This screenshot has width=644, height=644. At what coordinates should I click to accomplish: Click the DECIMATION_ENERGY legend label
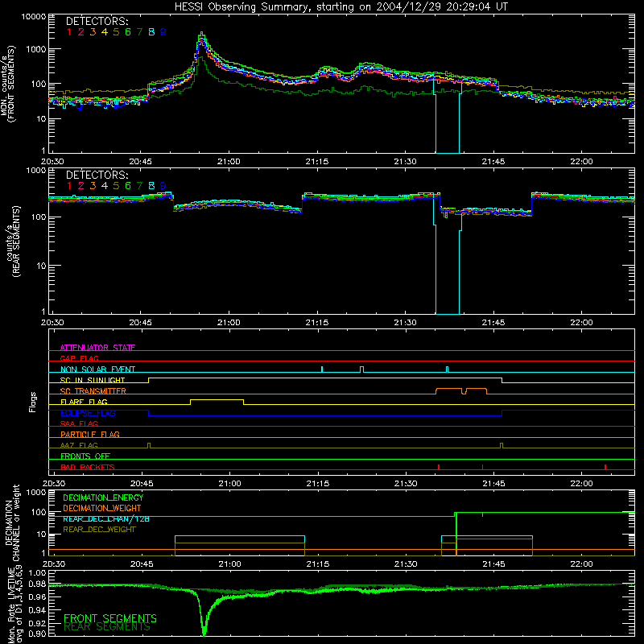click(103, 497)
